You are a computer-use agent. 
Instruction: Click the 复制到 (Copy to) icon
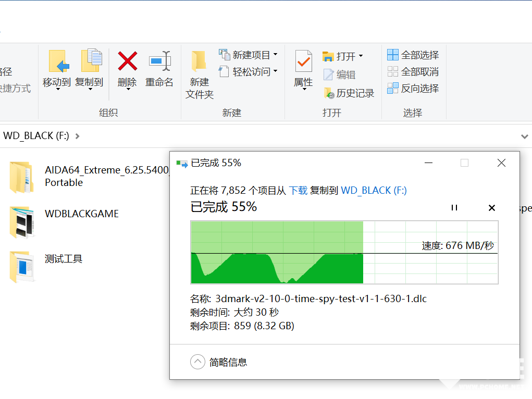click(92, 60)
